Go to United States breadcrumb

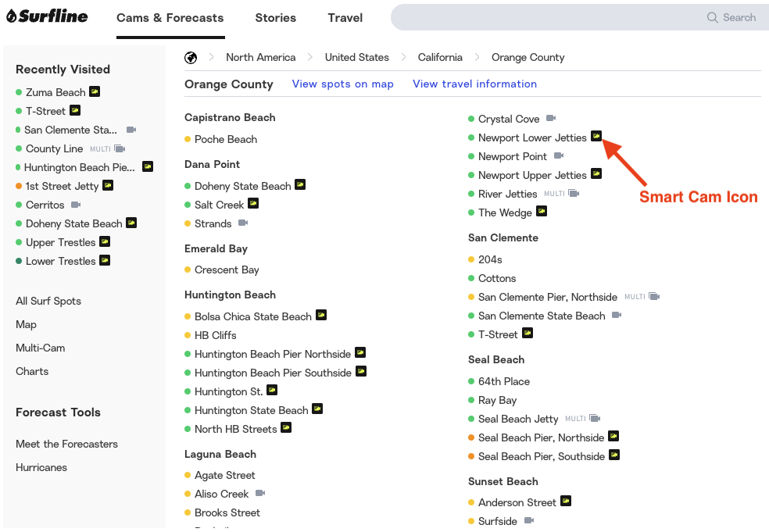(357, 57)
